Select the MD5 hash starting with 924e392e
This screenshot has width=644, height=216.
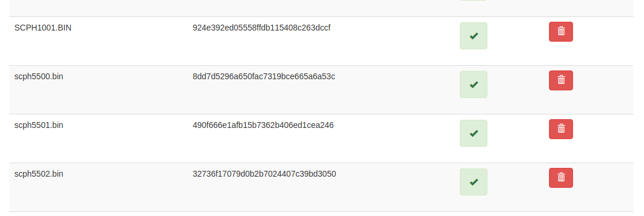261,28
